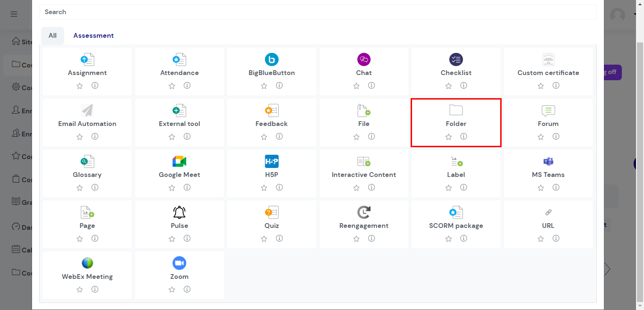Viewport: 644px width, 310px height.
Task: Choose the WebEx Meeting icon
Action: 87,263
